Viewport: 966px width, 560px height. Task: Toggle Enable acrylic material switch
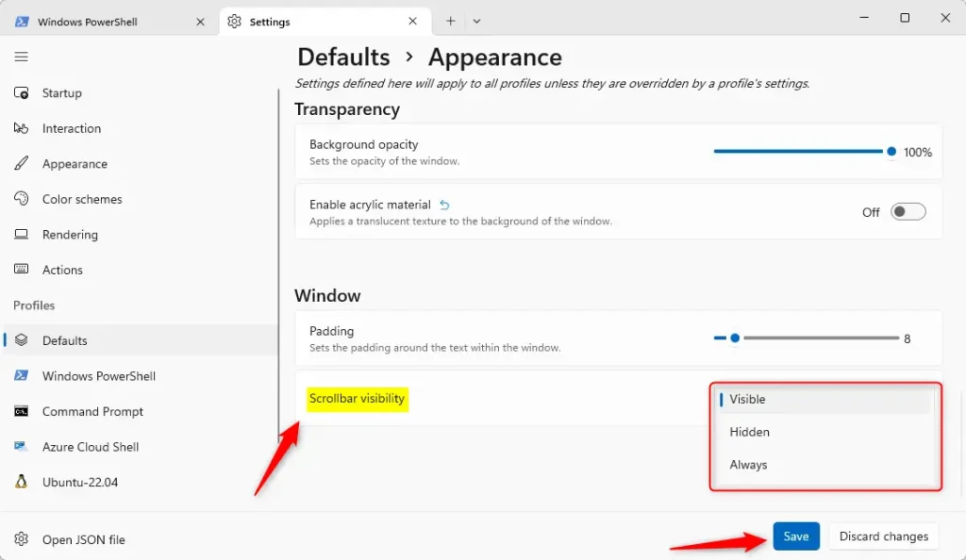tap(908, 212)
